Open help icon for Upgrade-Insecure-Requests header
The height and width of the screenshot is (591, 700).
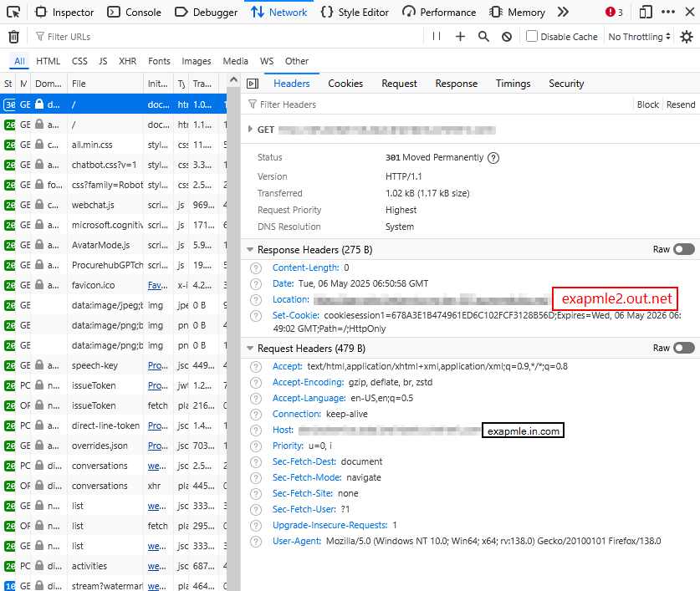pos(256,526)
